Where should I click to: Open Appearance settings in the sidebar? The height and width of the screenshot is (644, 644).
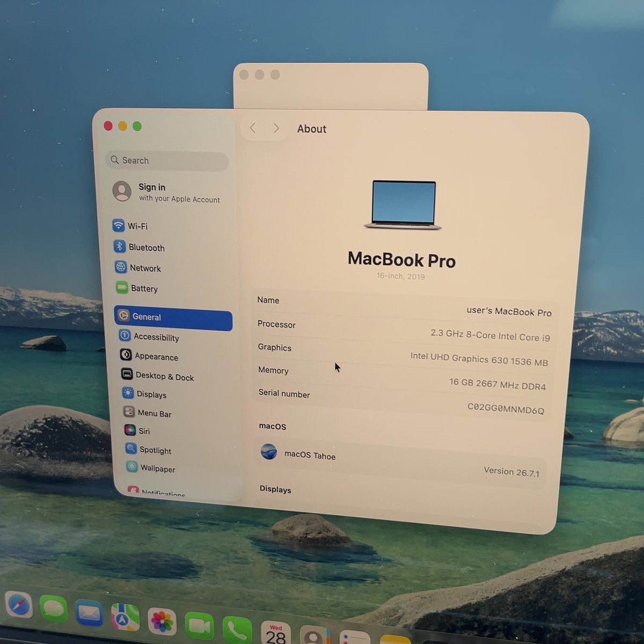149,356
